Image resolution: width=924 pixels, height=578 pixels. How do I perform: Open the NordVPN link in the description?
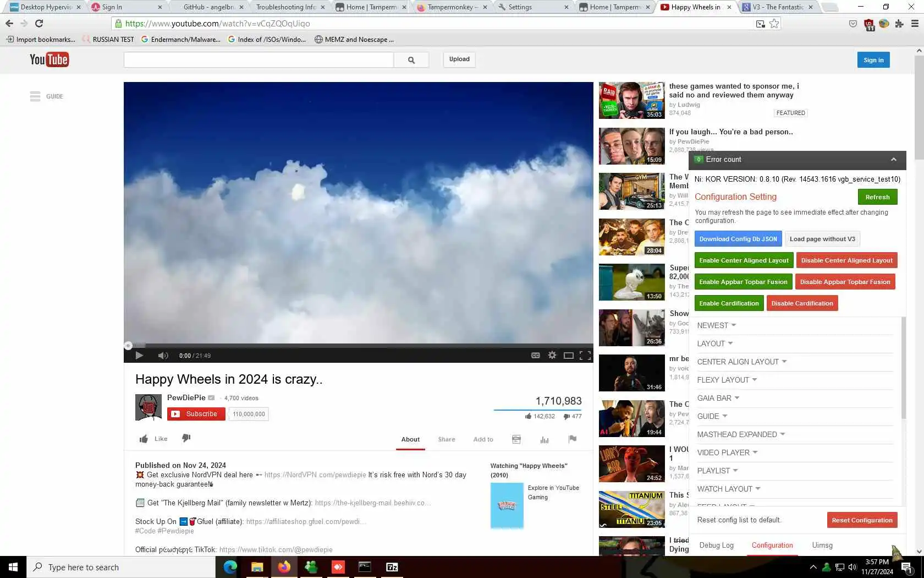315,475
